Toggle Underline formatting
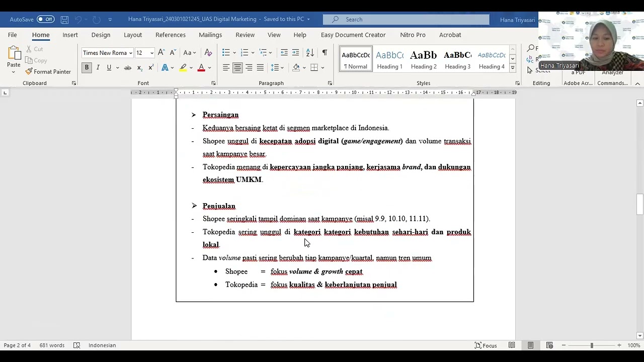The image size is (644, 362). pyautogui.click(x=109, y=67)
